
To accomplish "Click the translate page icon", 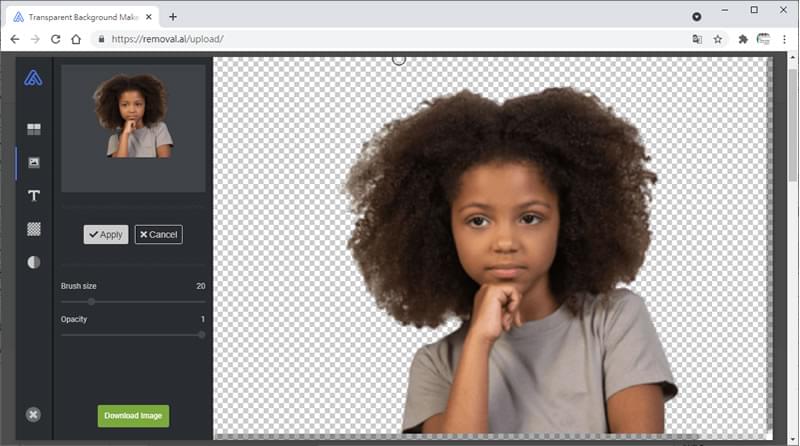I will tap(697, 39).
